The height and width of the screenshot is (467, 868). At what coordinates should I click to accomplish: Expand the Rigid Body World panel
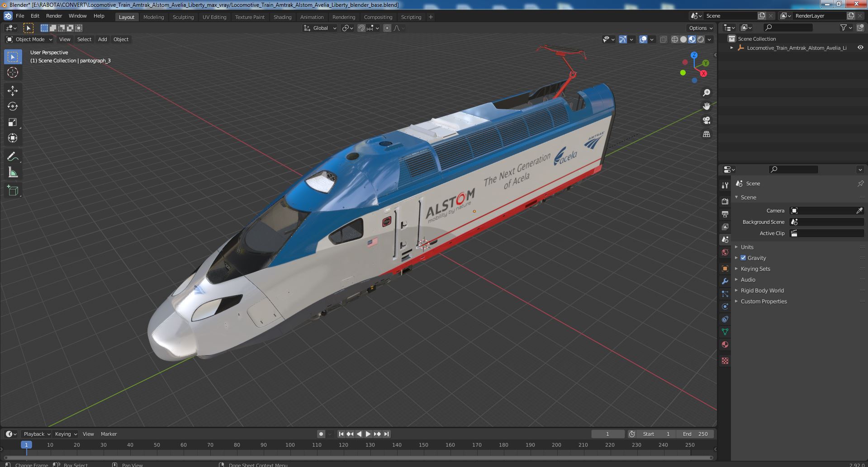tap(762, 290)
